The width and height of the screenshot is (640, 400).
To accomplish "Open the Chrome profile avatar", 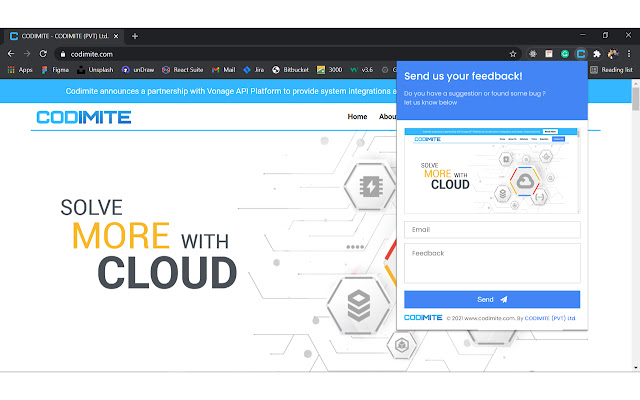I will (x=613, y=53).
